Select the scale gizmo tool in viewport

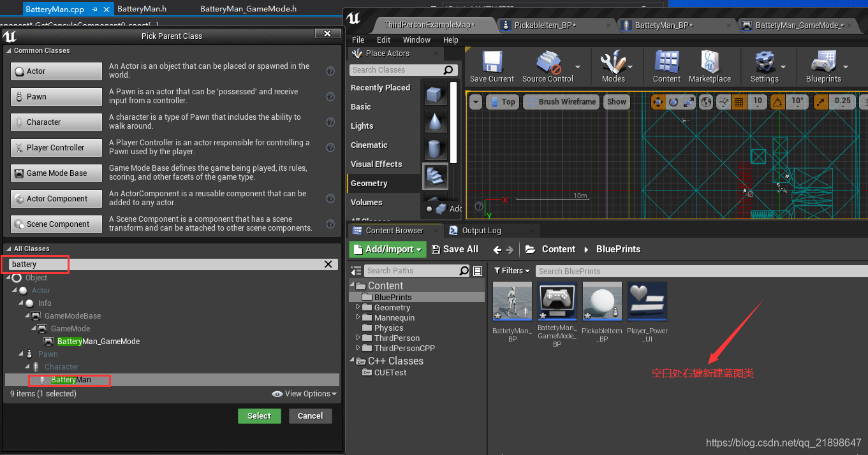(689, 101)
